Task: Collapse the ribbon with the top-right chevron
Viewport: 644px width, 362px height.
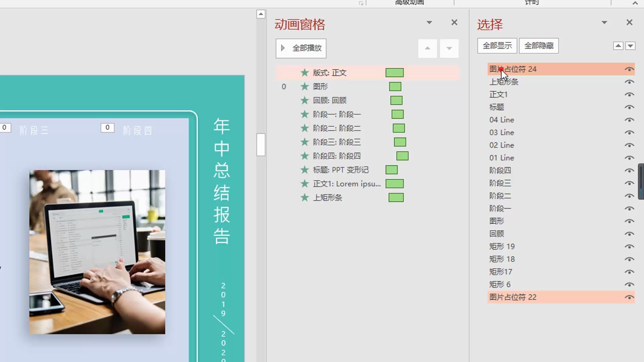Action: coord(635,3)
